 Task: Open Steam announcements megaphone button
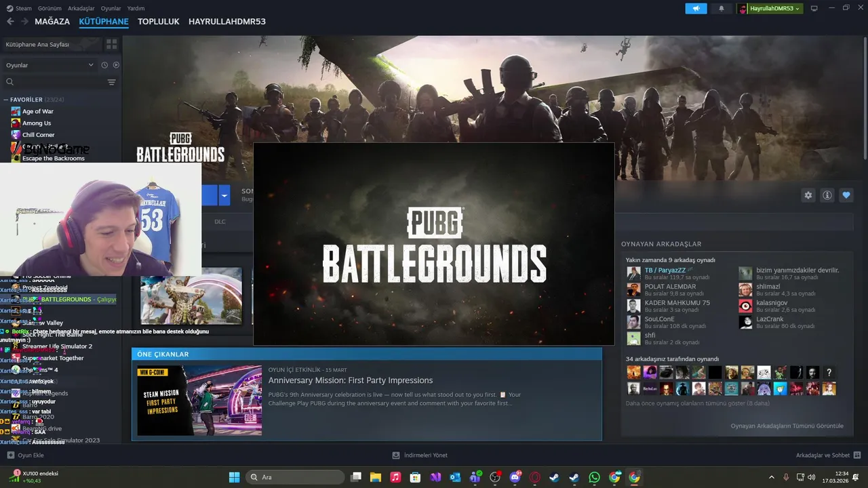click(x=696, y=8)
